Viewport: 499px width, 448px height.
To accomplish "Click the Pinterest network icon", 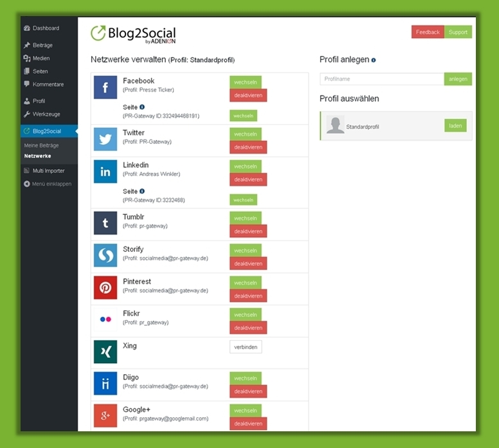I will tap(105, 288).
